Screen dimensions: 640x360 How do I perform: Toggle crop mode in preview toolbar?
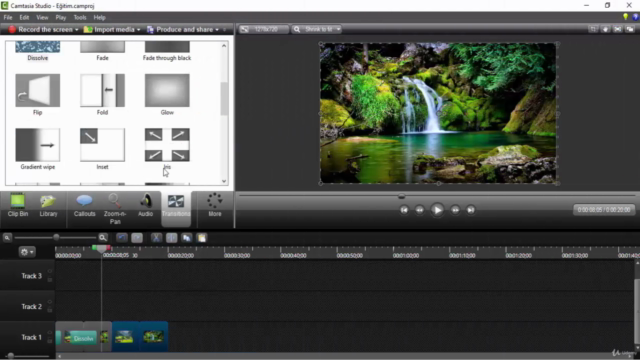(x=593, y=29)
